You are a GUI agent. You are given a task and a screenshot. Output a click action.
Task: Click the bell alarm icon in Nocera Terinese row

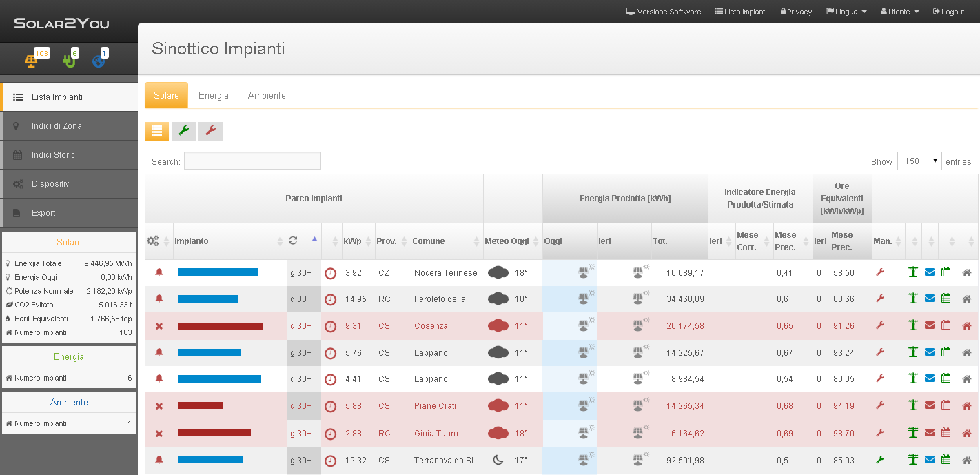pyautogui.click(x=159, y=272)
